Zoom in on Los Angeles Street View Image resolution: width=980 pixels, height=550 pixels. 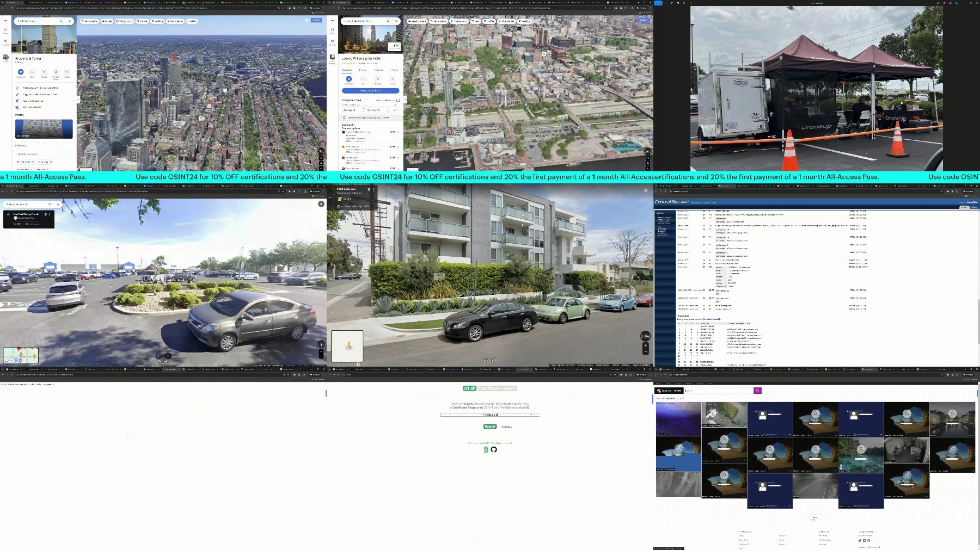tap(646, 345)
